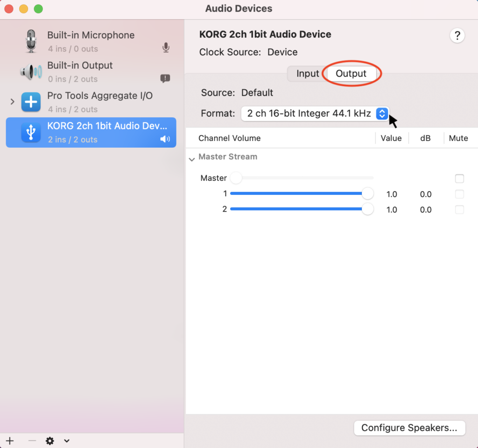
Task: Click the Pro Tools Aggregate I/O plus icon
Action: pyautogui.click(x=30, y=102)
